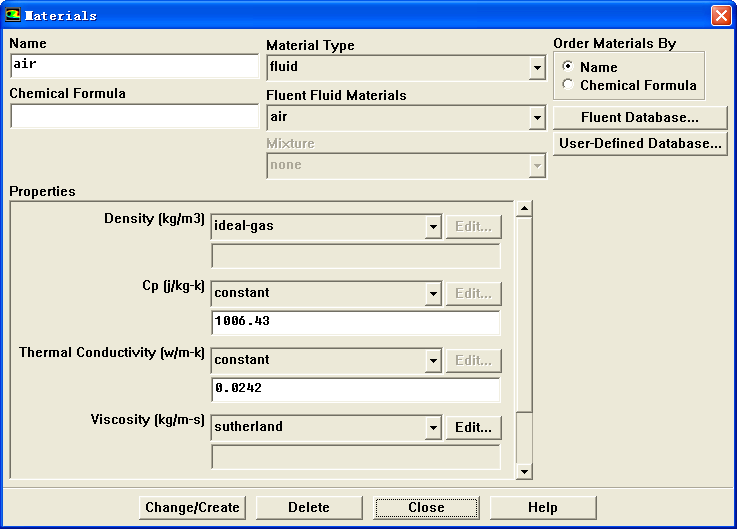This screenshot has width=737, height=529.
Task: Click the Delete button
Action: tap(309, 508)
